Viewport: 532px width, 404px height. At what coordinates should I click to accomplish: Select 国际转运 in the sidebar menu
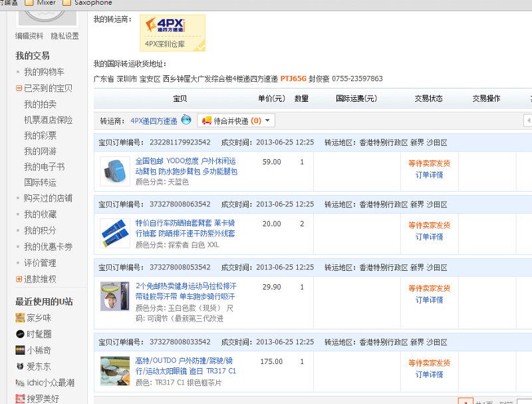40,182
